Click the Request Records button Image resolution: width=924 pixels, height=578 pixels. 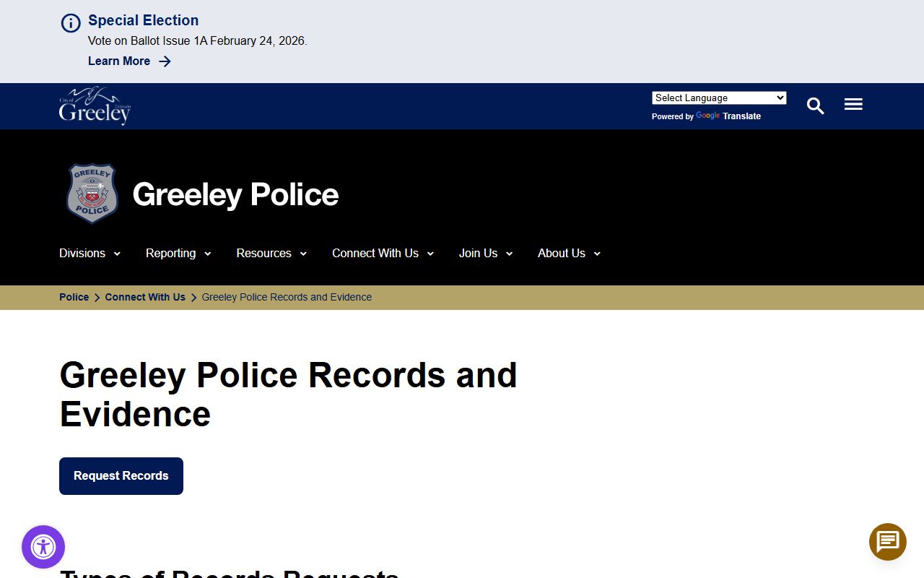[x=121, y=476]
